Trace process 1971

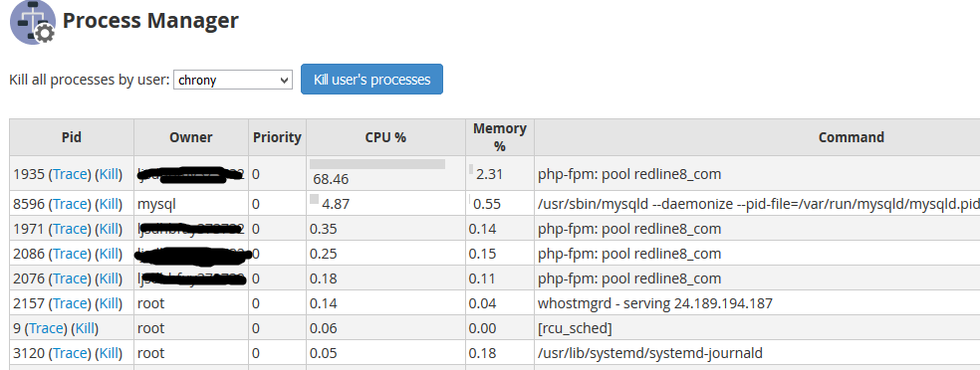point(72,229)
